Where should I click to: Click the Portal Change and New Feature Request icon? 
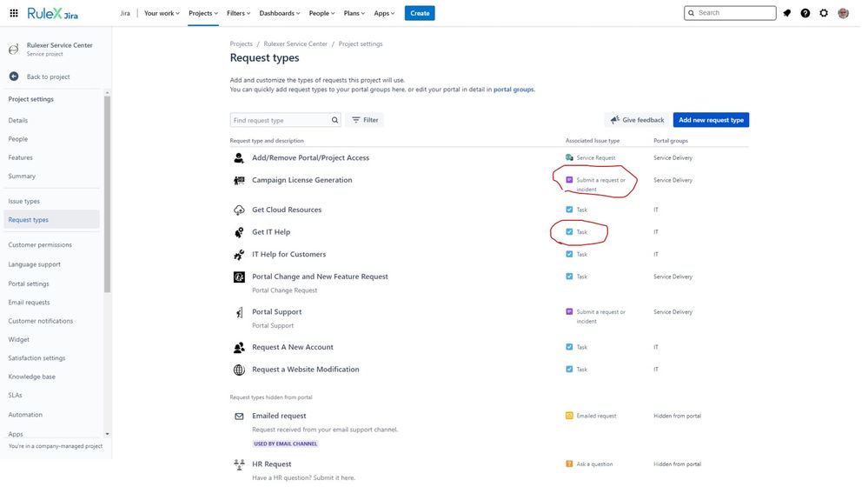coord(239,277)
